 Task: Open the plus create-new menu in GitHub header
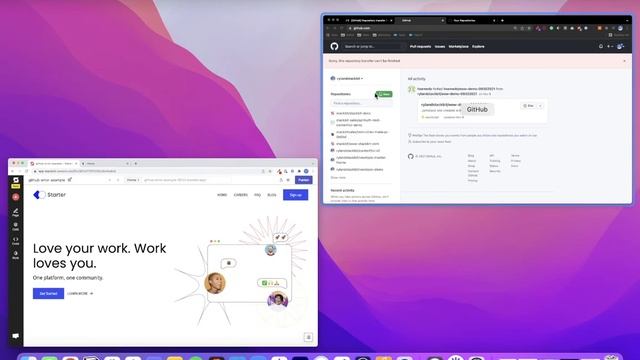tap(610, 47)
